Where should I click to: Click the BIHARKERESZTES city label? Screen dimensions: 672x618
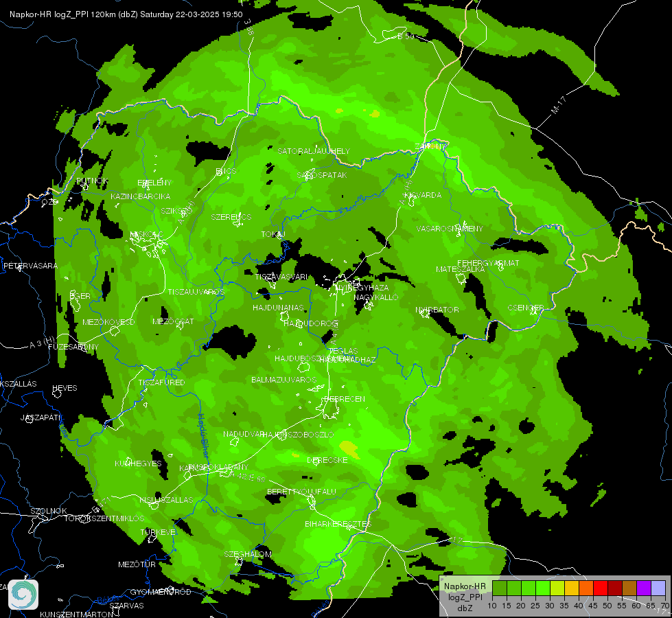[338, 524]
